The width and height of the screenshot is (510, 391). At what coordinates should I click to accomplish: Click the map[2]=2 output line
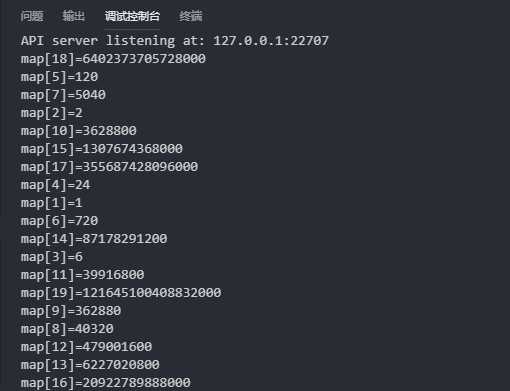[52, 113]
